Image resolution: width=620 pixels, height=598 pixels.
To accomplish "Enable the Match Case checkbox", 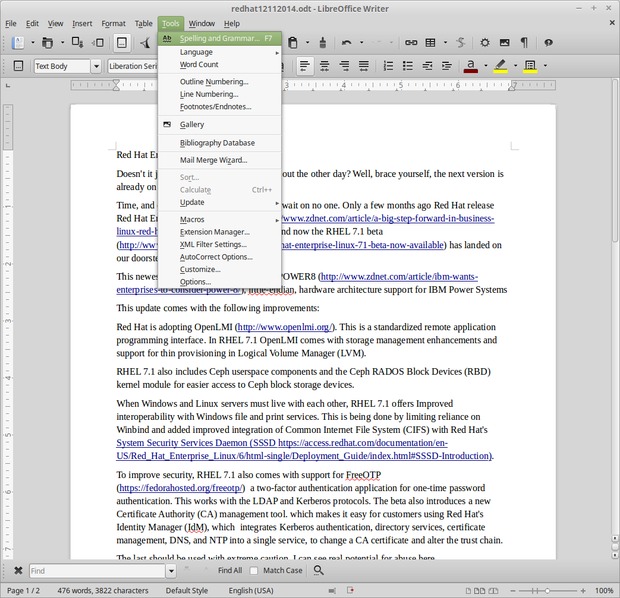I will (254, 570).
